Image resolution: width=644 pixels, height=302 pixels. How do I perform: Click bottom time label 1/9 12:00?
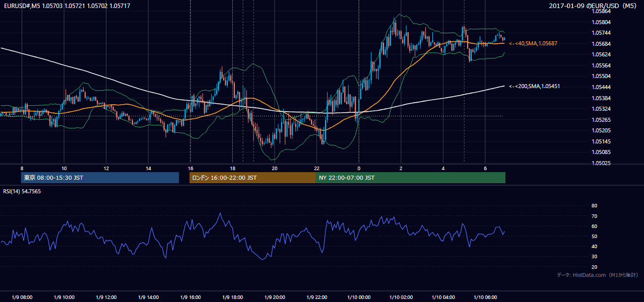(x=106, y=297)
